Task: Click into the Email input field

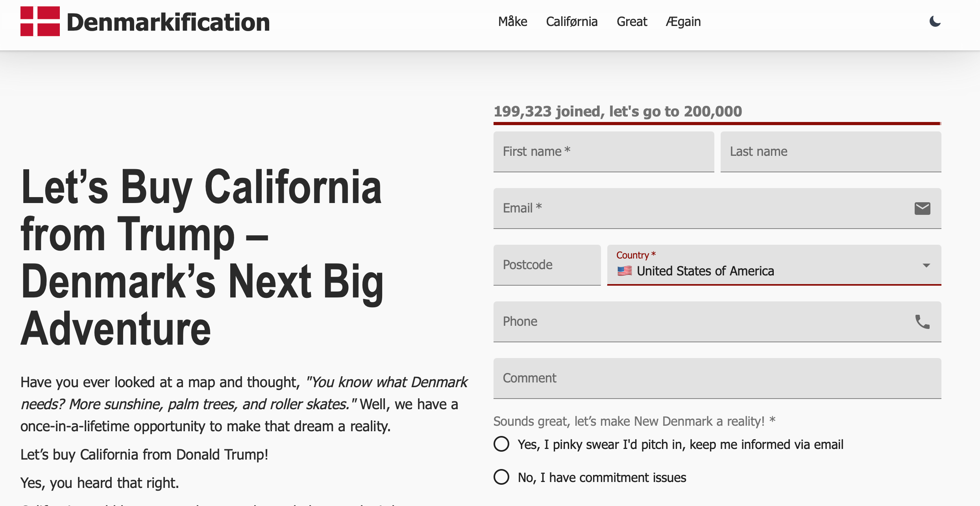Action: point(701,208)
